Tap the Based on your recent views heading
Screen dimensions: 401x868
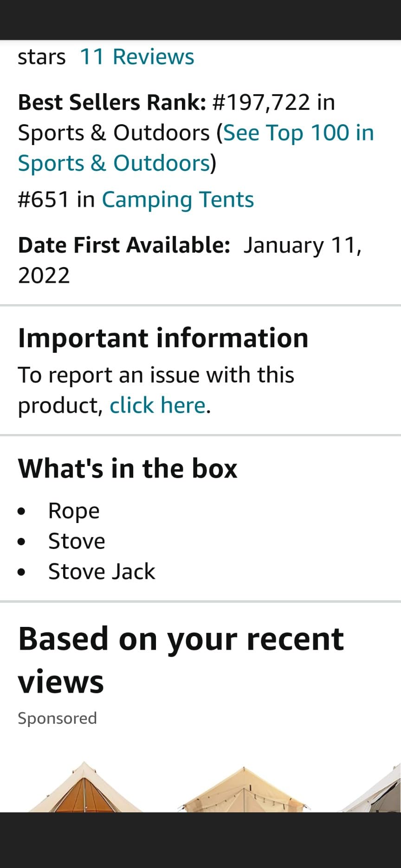(181, 659)
